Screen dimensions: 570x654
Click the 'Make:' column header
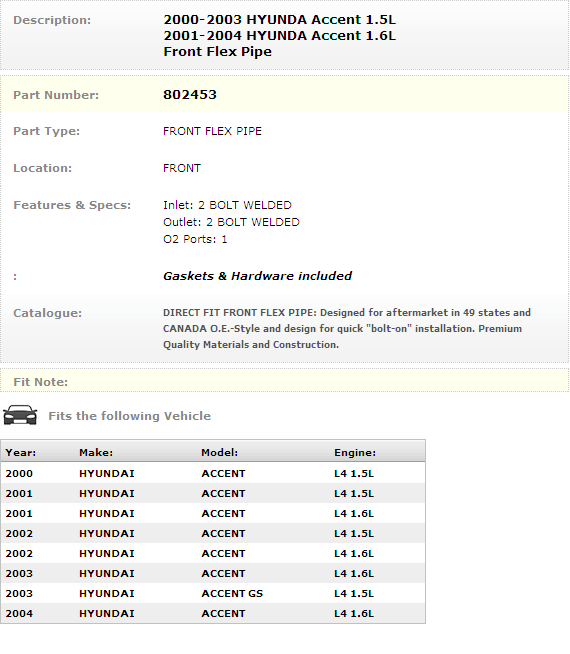point(96,453)
